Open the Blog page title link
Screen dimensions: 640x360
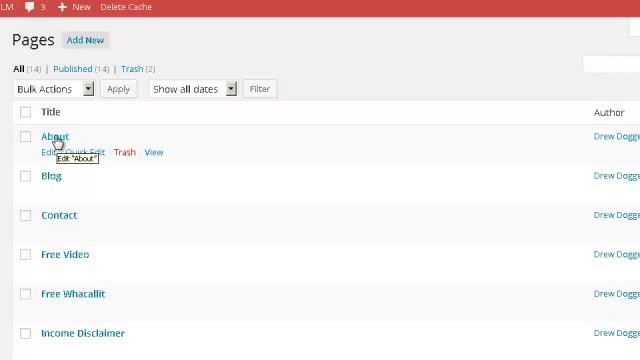pyautogui.click(x=51, y=176)
